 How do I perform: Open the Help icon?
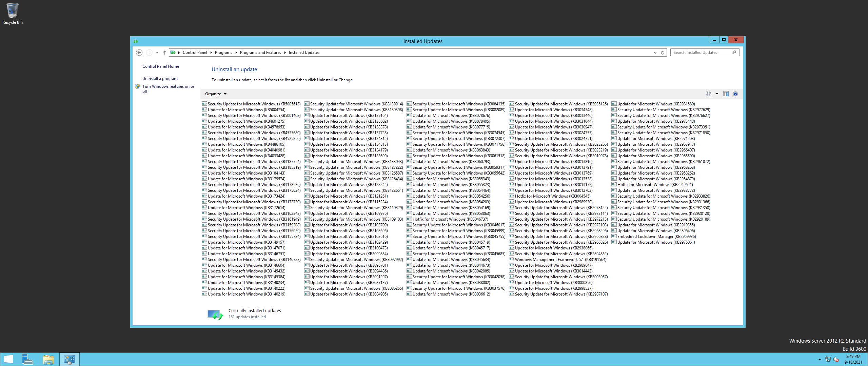click(x=735, y=94)
